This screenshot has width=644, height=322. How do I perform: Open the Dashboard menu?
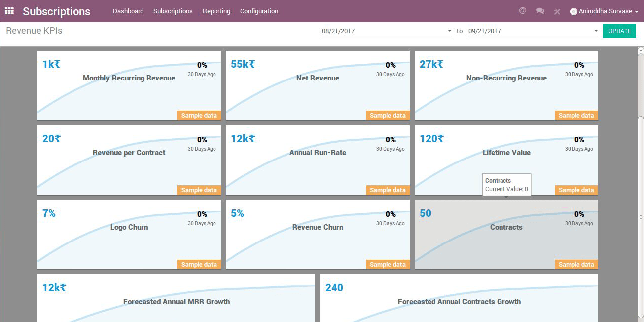coord(128,11)
